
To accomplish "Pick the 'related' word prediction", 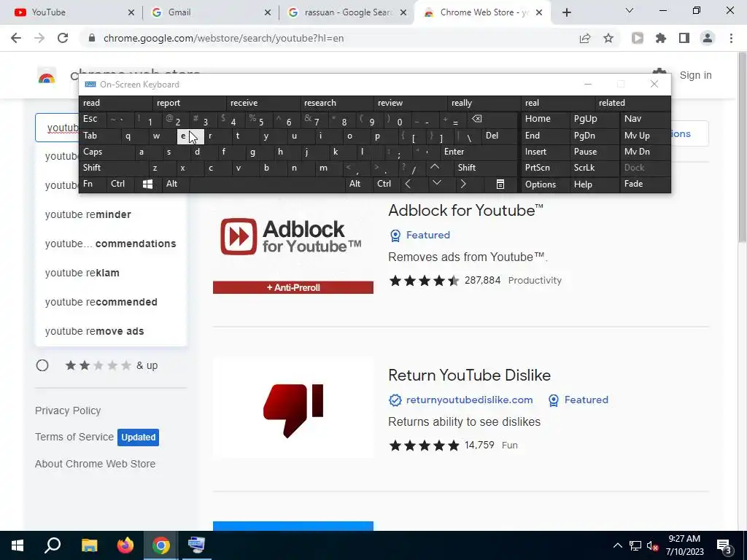I will [x=632, y=103].
